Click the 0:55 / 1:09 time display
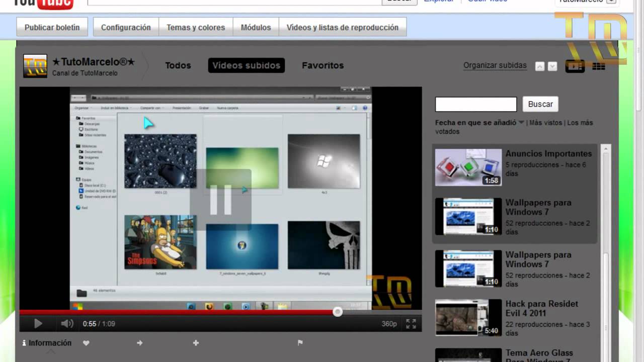 point(99,324)
